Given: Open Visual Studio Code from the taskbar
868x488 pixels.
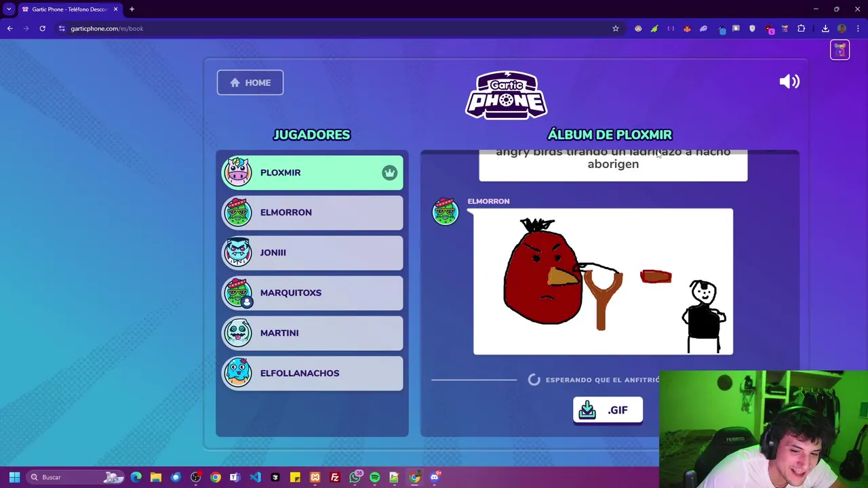Looking at the screenshot, I should 255,477.
